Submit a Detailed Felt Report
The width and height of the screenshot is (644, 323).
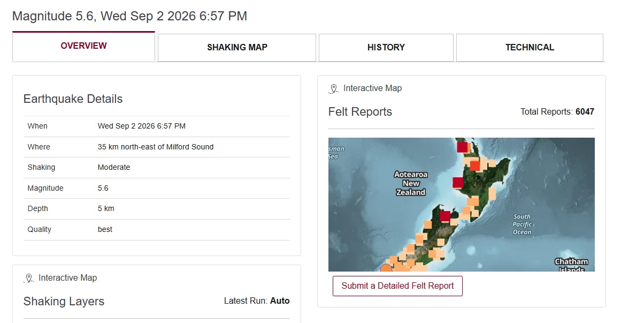coord(397,286)
